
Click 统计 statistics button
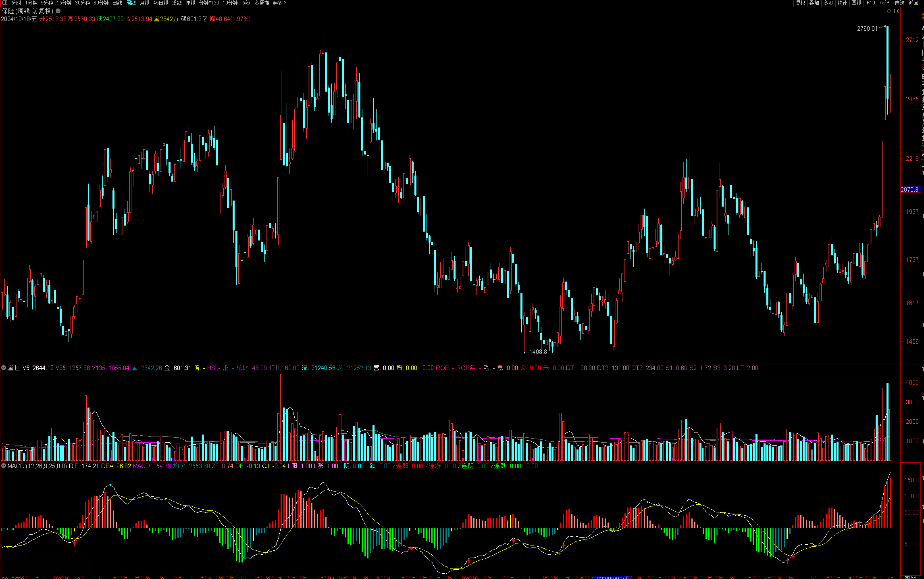click(842, 3)
